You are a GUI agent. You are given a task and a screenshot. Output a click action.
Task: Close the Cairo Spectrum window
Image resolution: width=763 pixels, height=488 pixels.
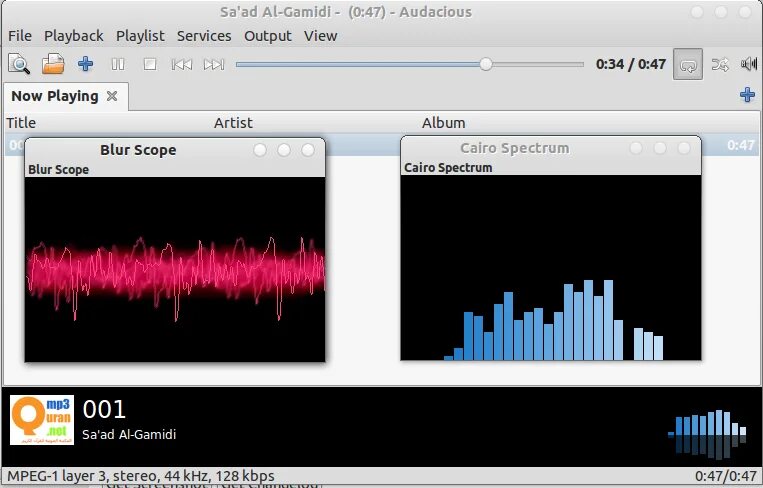point(684,148)
